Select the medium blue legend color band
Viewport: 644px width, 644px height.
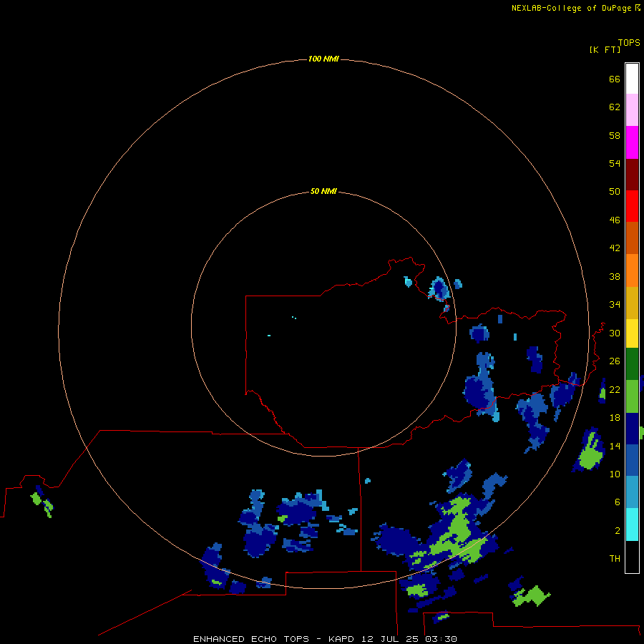click(632, 460)
